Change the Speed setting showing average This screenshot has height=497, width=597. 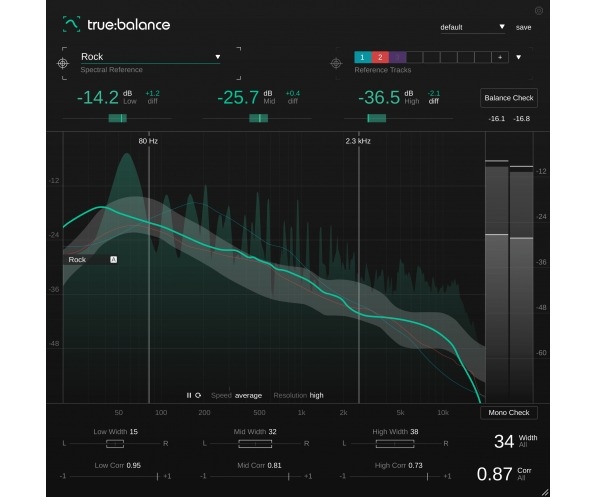pyautogui.click(x=248, y=395)
